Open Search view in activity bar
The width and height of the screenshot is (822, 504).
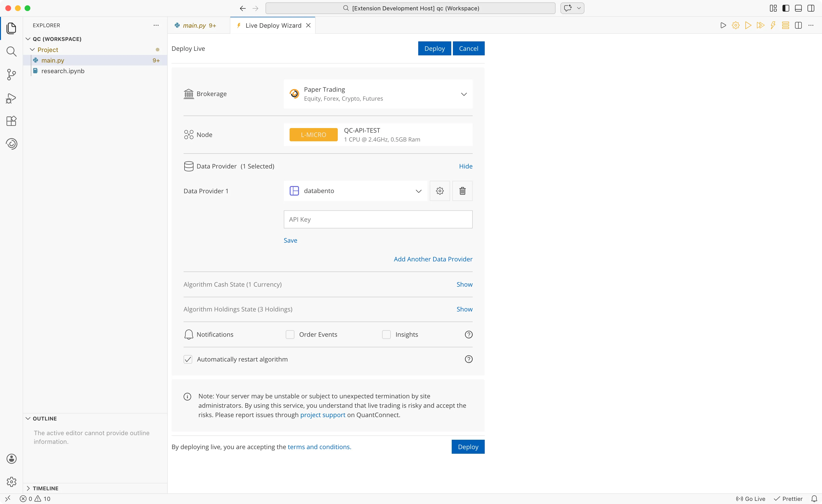(x=11, y=52)
